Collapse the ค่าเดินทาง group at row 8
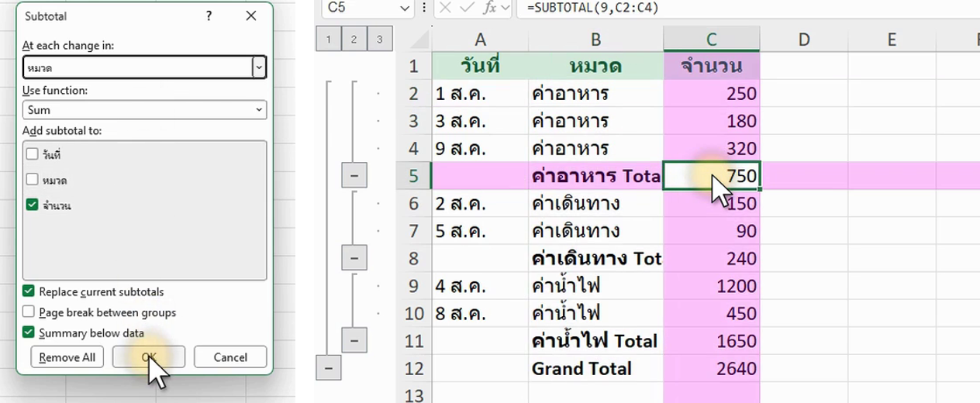The image size is (980, 403). click(x=354, y=257)
